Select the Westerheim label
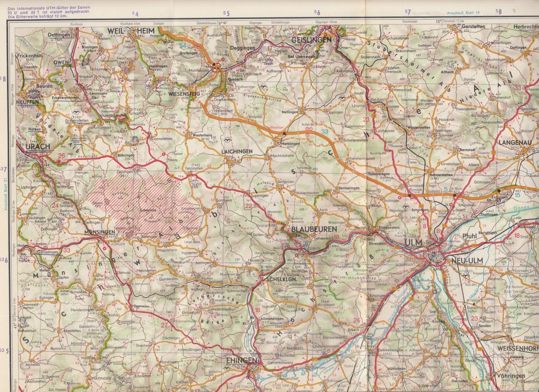The width and height of the screenshot is (539, 392). 202,135
